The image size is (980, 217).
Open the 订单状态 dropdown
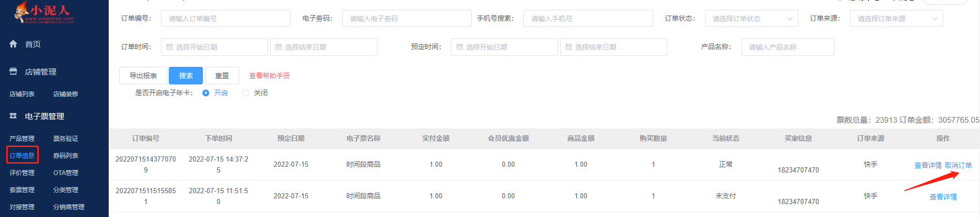[x=751, y=19]
